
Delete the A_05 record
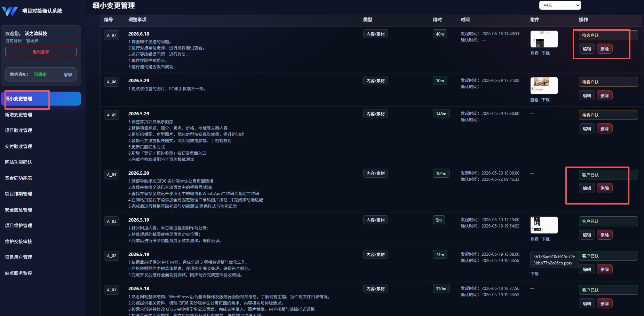605,129
